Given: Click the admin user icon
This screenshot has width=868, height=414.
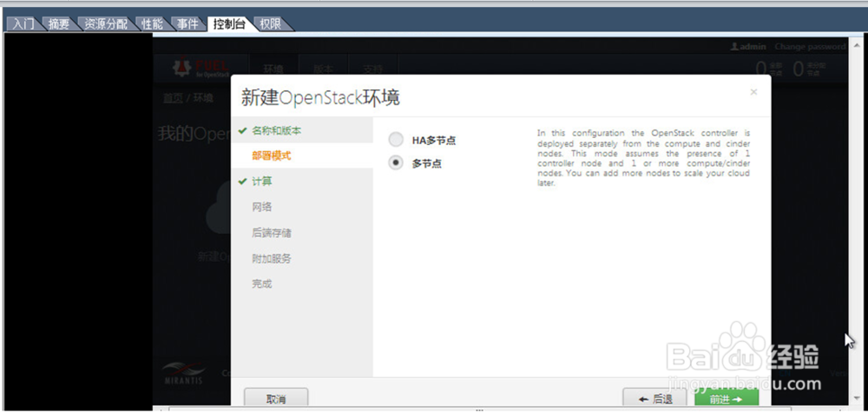Looking at the screenshot, I should point(734,47).
